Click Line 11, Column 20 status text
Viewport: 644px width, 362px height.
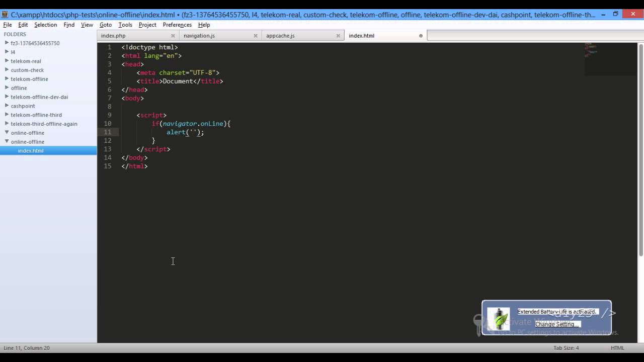(27, 348)
